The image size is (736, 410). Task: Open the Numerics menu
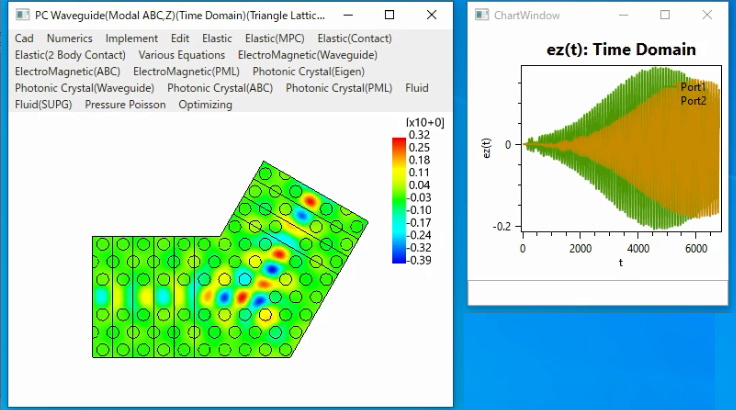point(69,39)
